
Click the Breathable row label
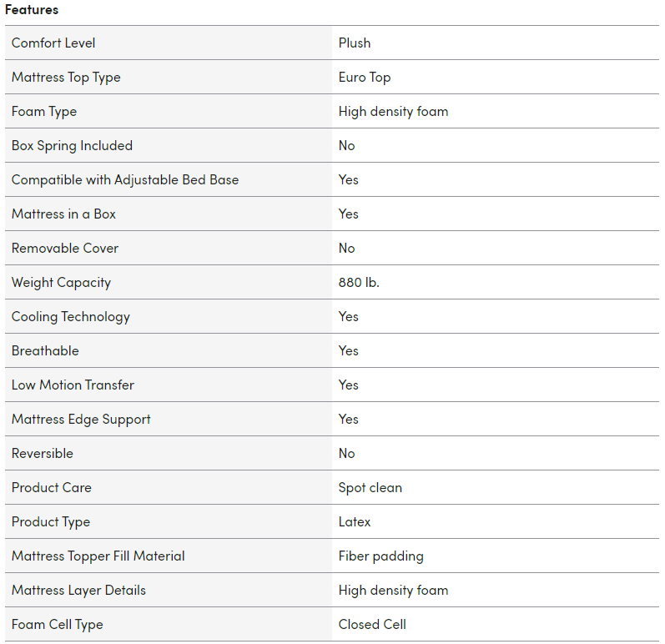pos(45,350)
